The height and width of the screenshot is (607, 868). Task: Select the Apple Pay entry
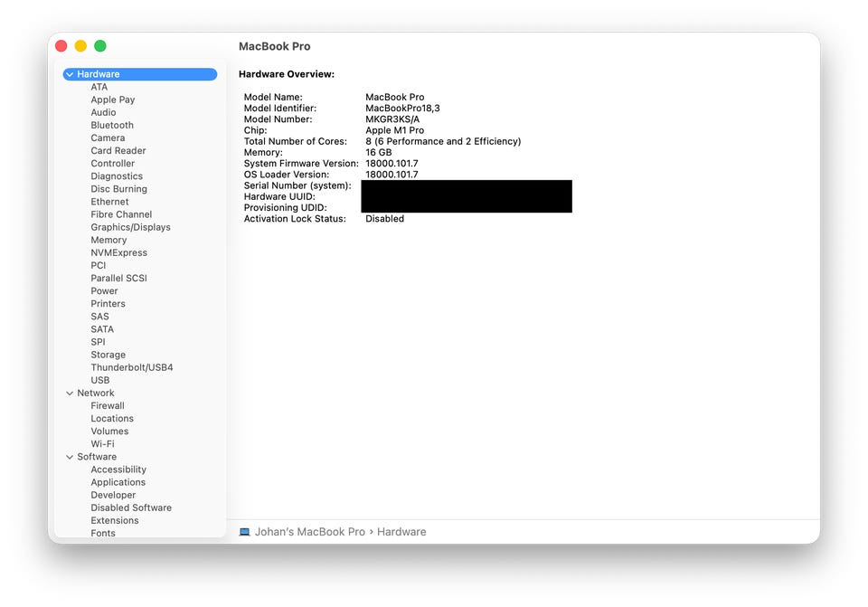coord(112,100)
